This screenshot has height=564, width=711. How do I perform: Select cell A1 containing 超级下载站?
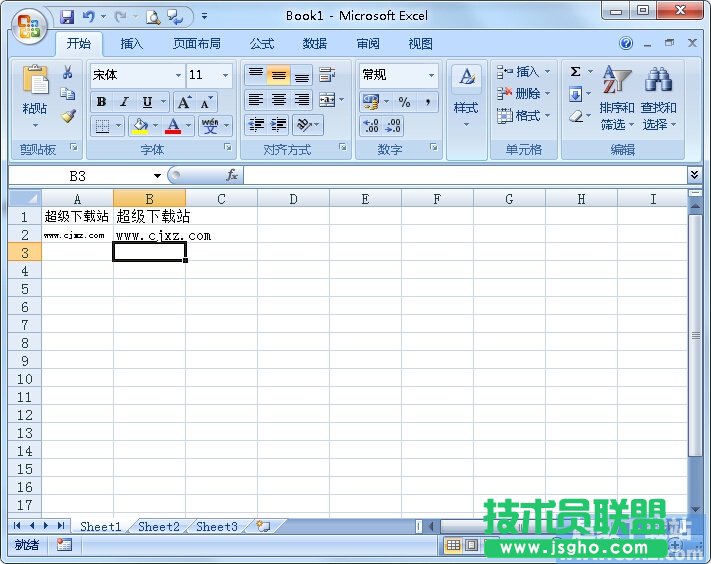click(x=77, y=216)
